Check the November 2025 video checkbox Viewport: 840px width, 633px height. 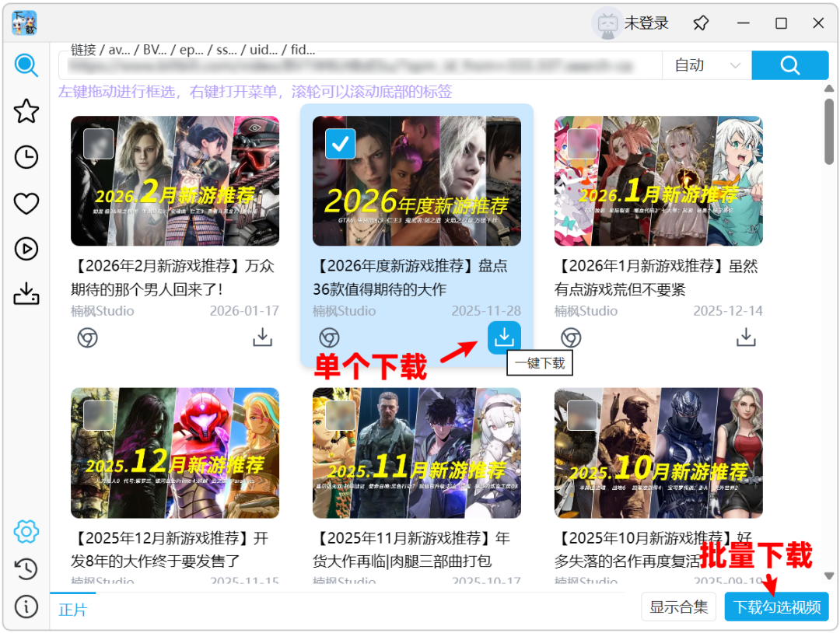340,415
